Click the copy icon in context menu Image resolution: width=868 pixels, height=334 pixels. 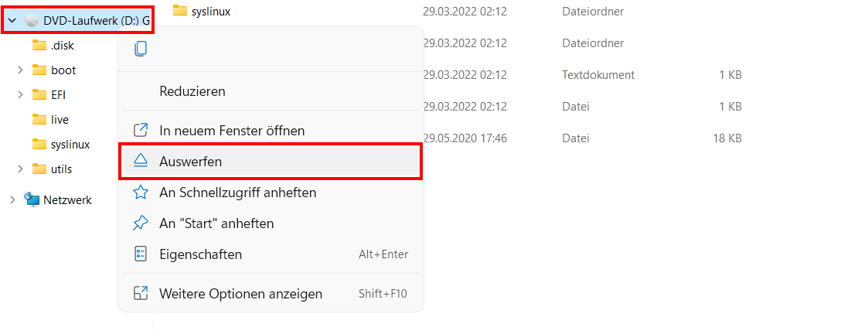coord(141,49)
